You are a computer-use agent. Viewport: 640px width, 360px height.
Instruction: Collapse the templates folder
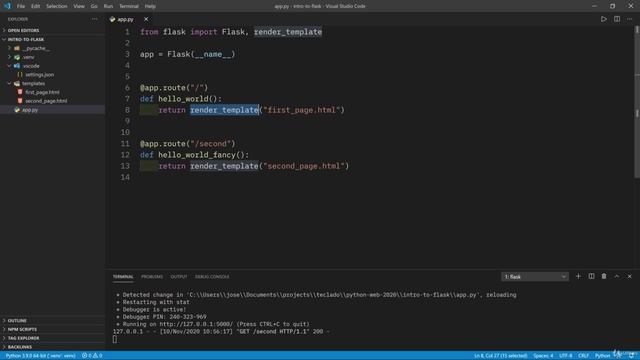53,83
